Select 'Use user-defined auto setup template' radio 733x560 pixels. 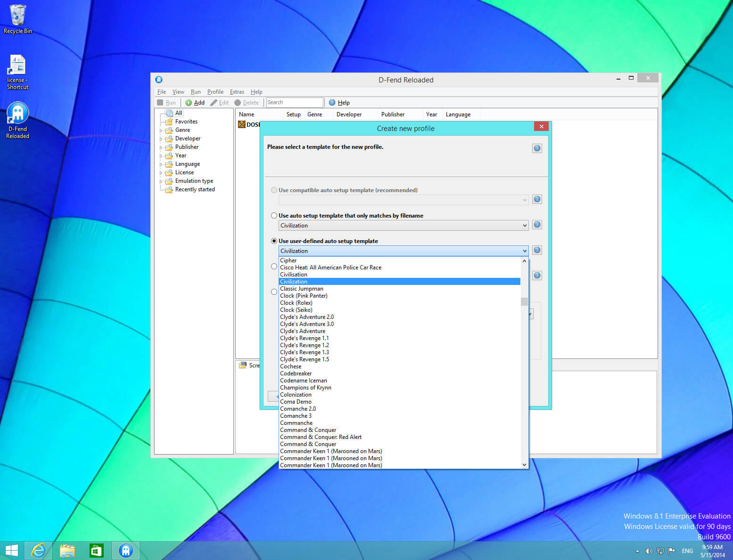[274, 241]
